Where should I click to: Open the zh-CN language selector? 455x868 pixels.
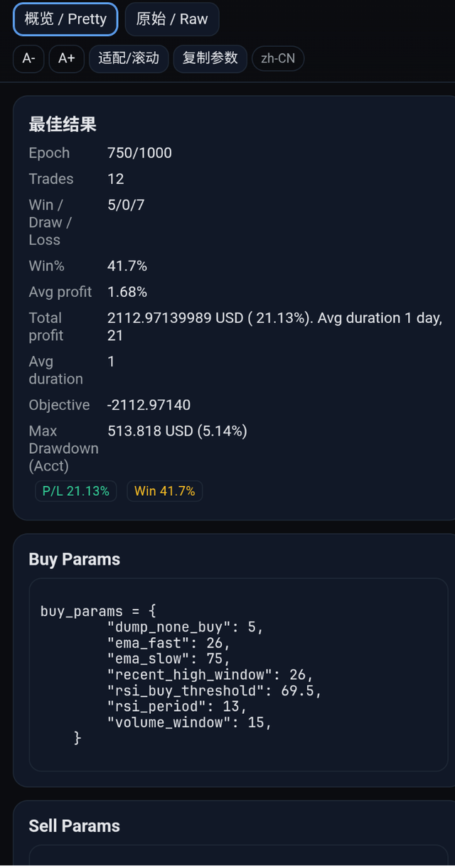[x=277, y=59]
